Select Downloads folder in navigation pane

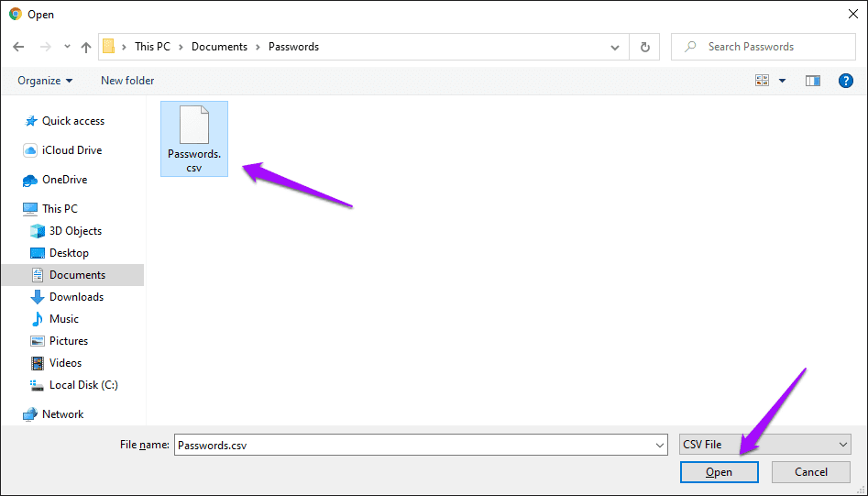(x=76, y=297)
